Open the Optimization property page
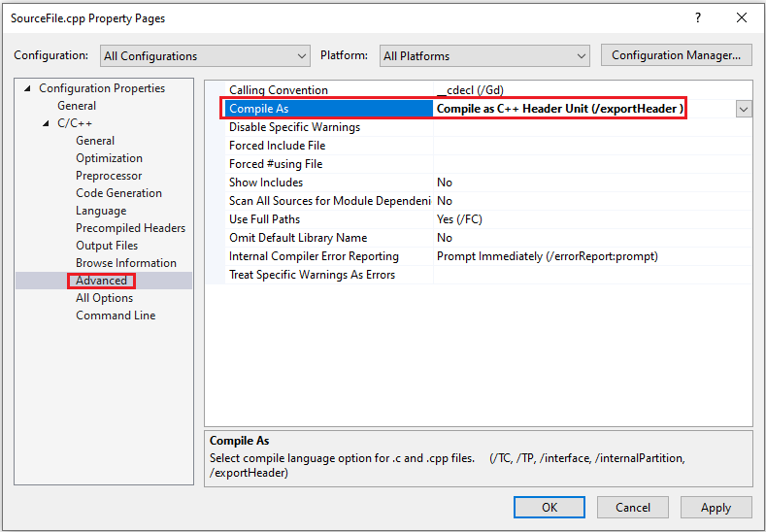766x532 pixels. click(109, 158)
